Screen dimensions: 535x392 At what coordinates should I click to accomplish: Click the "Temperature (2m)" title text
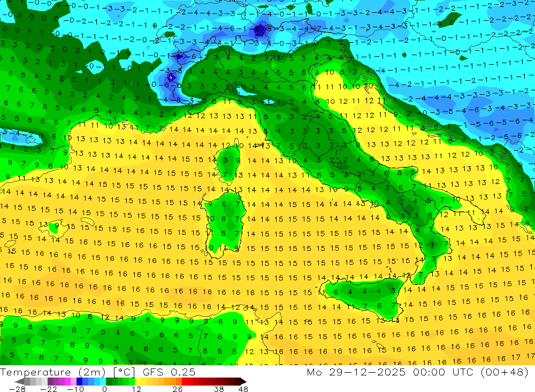click(x=52, y=372)
